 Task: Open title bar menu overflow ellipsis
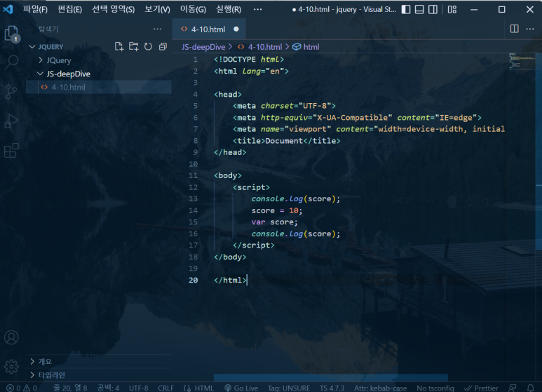[257, 9]
